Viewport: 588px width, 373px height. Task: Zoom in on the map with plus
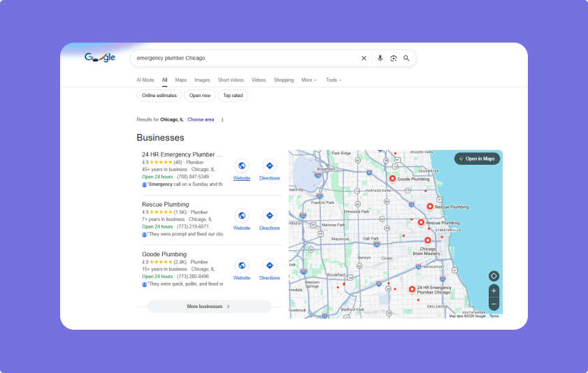tap(494, 291)
